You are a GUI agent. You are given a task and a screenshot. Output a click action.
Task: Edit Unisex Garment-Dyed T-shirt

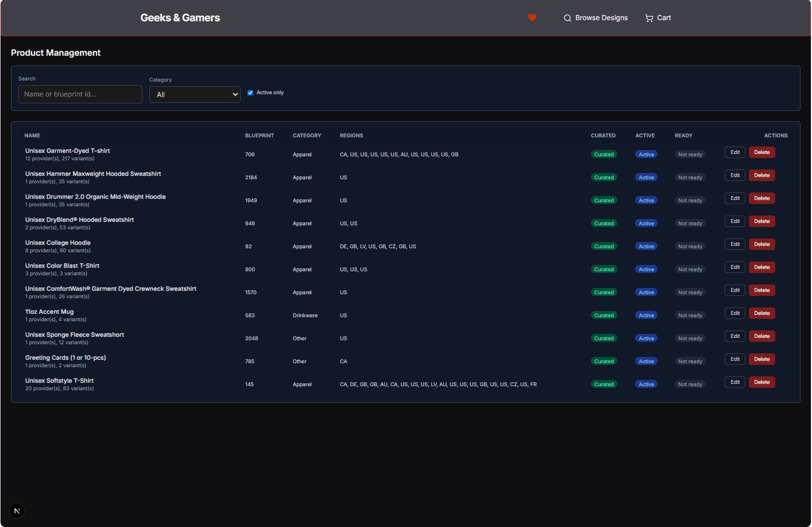735,152
